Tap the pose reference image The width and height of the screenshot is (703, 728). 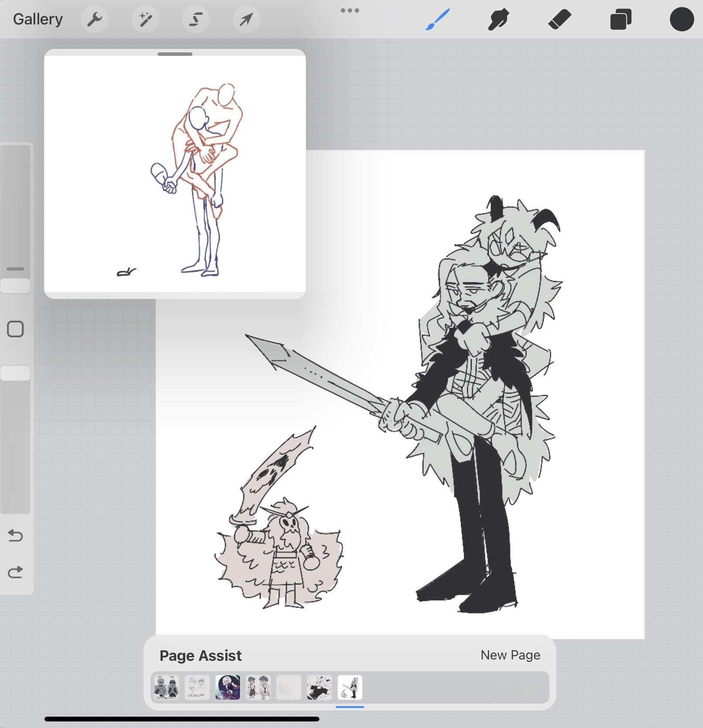pyautogui.click(x=175, y=174)
